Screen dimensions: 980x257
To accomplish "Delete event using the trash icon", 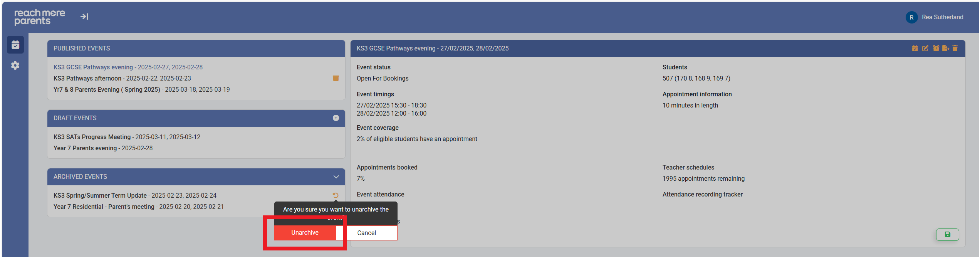I will [x=955, y=49].
